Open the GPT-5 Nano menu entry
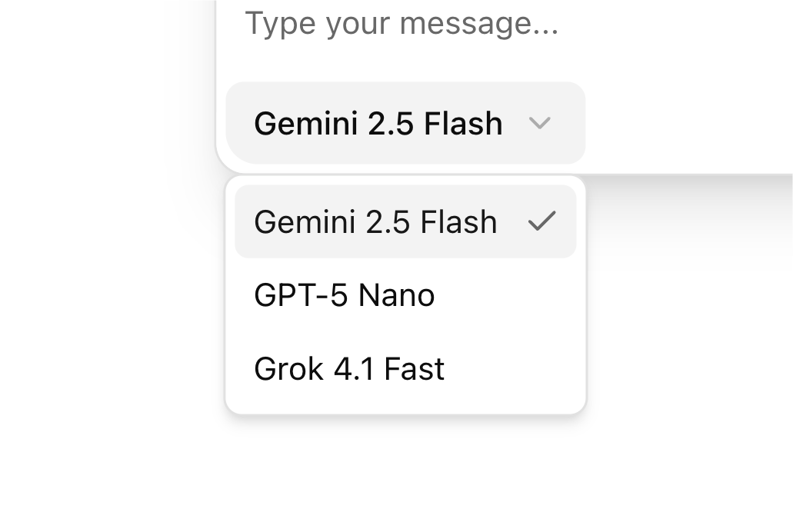The width and height of the screenshot is (793, 532). [x=345, y=295]
